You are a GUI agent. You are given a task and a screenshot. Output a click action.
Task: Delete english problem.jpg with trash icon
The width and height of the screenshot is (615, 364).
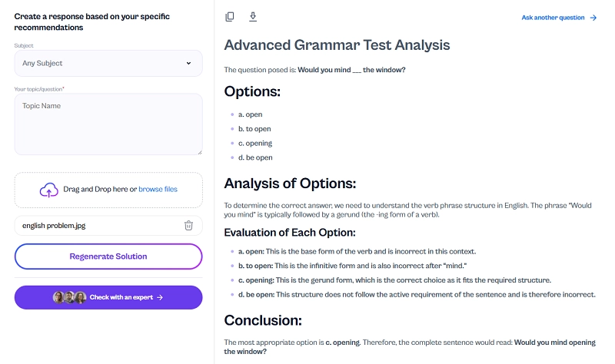click(x=188, y=225)
